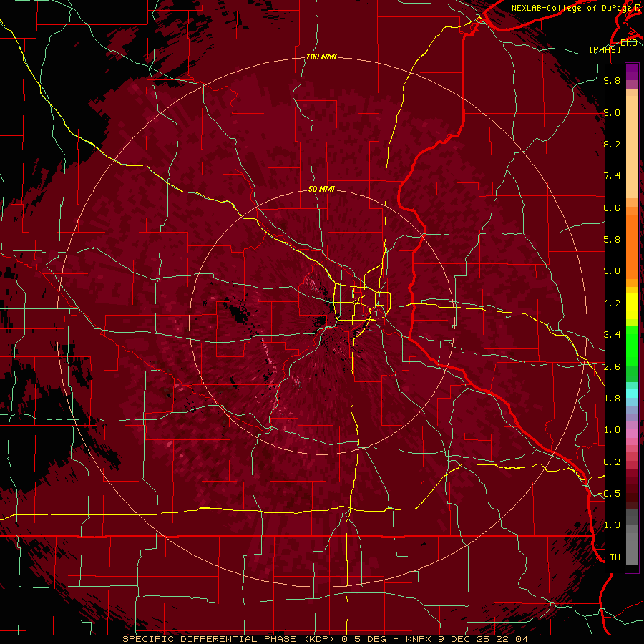Click the '5.0' color scale value
This screenshot has width=644, height=644.
pos(612,271)
